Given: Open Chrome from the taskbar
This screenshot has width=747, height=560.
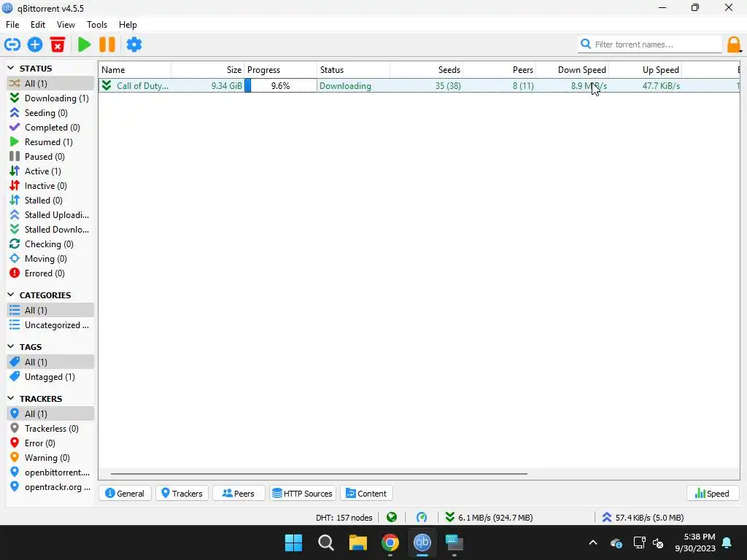Looking at the screenshot, I should [x=390, y=542].
